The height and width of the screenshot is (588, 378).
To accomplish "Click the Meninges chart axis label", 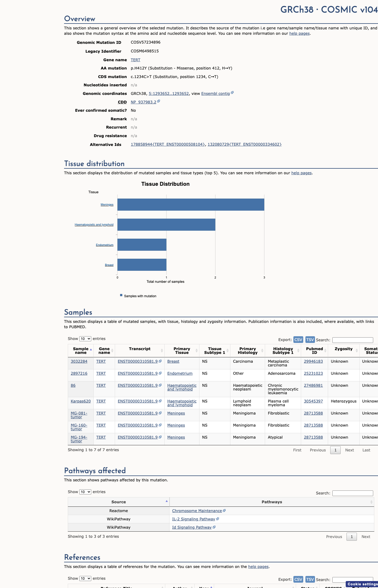I will click(107, 205).
